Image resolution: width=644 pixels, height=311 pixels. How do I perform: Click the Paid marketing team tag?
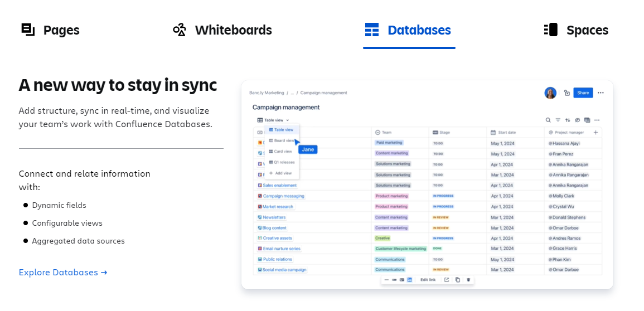coord(389,143)
